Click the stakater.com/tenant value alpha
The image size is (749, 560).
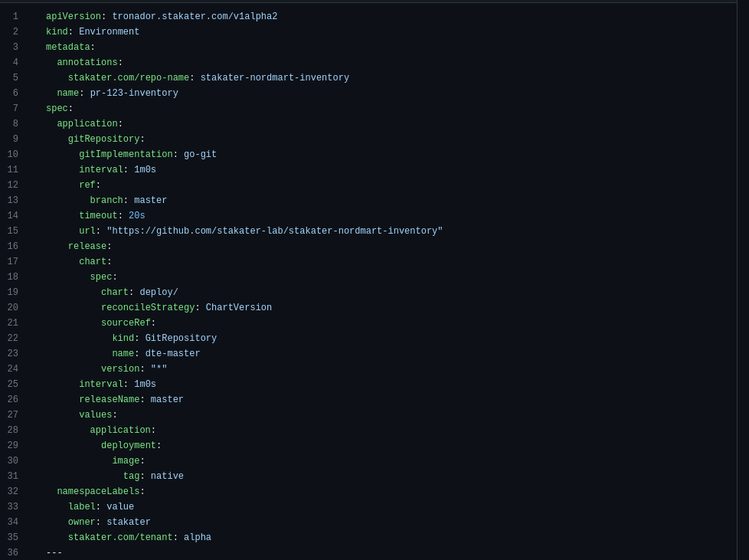tap(198, 537)
